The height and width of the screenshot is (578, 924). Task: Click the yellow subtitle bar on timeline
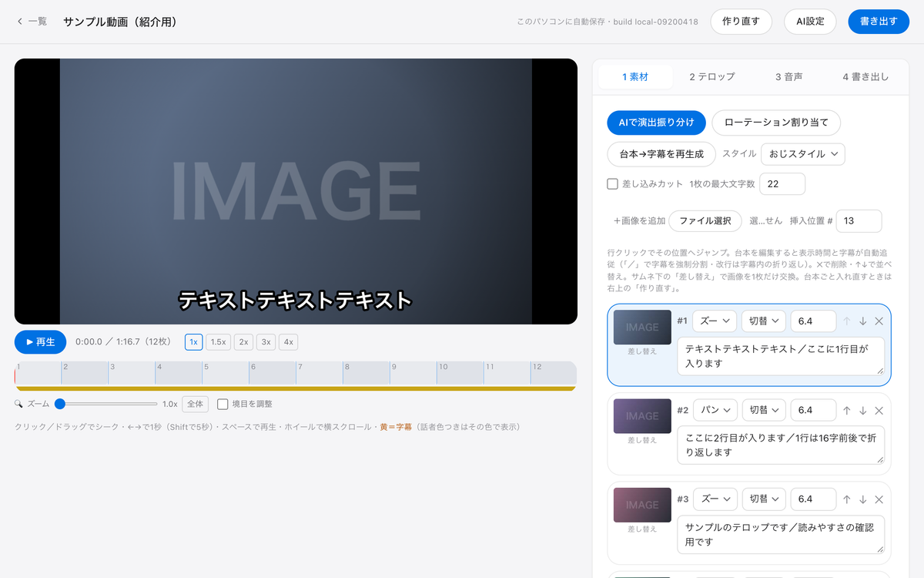click(296, 388)
